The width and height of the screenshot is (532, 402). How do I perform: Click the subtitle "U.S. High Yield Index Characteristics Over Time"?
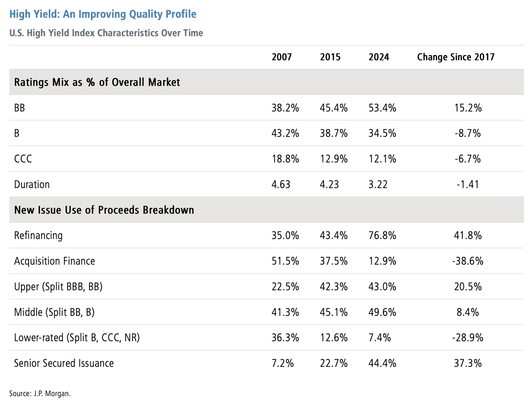(x=106, y=33)
